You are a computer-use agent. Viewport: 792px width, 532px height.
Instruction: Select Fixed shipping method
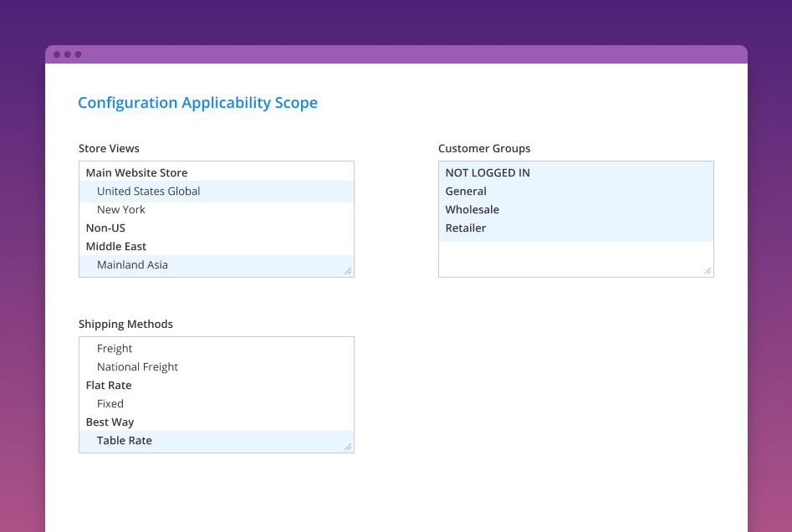(x=110, y=404)
